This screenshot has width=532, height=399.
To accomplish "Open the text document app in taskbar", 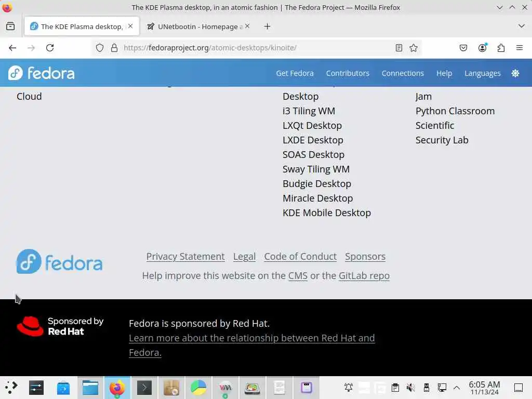I will [x=279, y=388].
